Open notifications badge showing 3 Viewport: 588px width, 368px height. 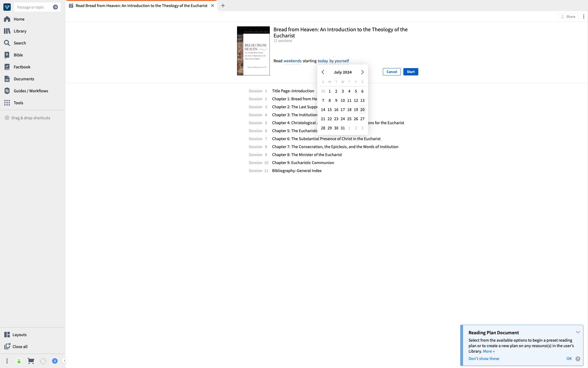(55, 361)
